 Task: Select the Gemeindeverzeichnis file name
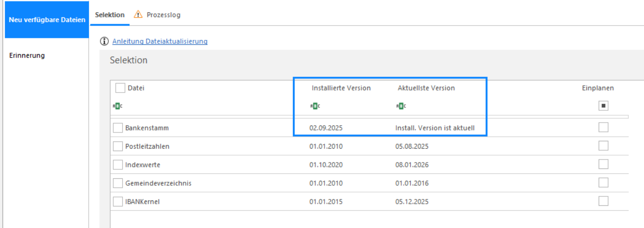pyautogui.click(x=159, y=183)
